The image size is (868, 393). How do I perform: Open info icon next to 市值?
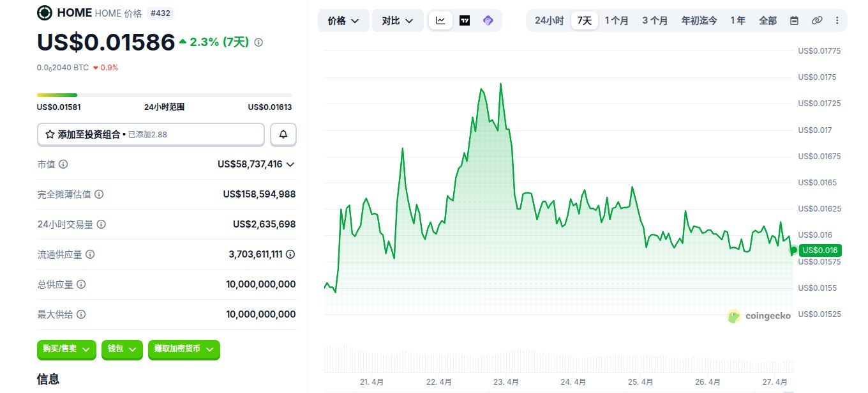click(x=63, y=164)
